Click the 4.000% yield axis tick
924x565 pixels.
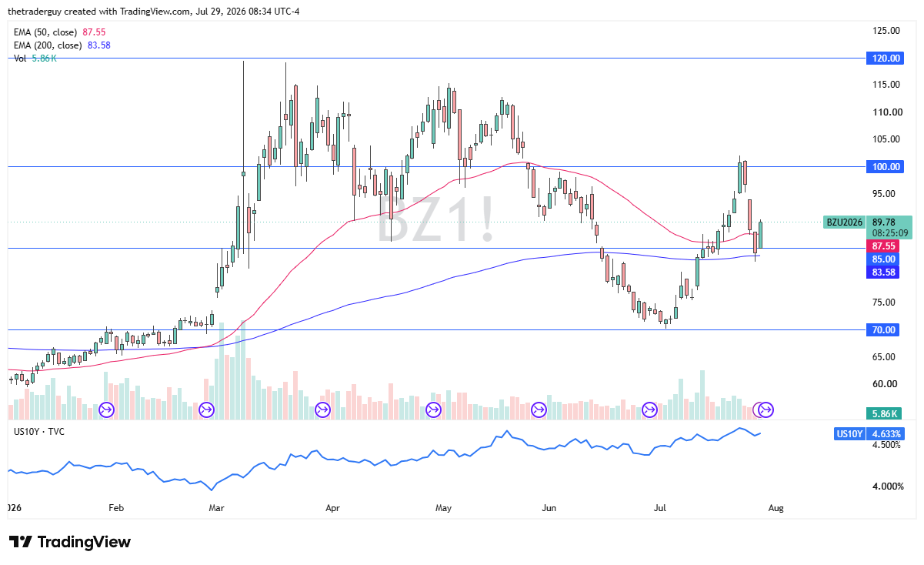[887, 486]
